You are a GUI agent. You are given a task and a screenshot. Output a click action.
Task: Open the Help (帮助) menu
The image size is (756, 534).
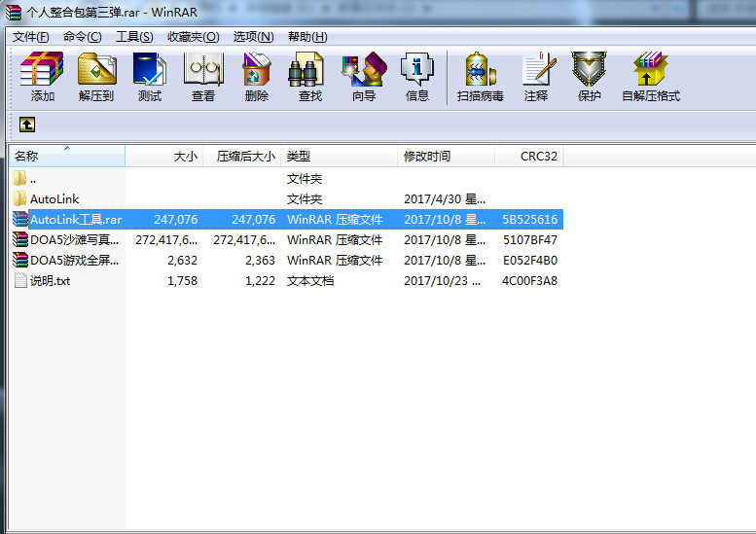tap(307, 37)
